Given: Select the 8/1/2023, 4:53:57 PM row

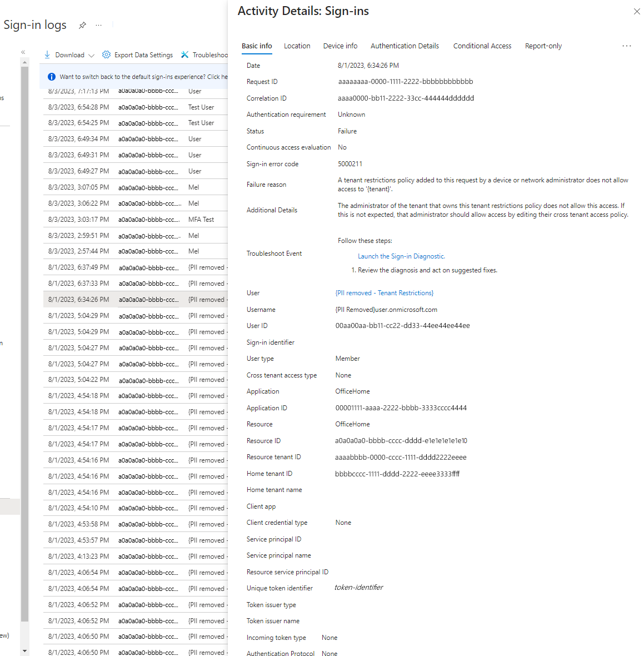Looking at the screenshot, I should 136,540.
